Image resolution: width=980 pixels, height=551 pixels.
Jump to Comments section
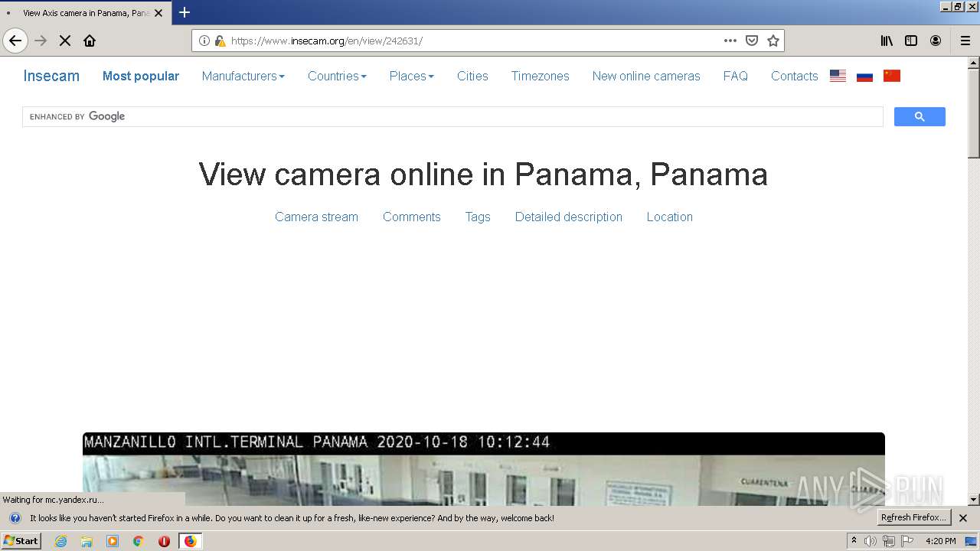click(411, 217)
